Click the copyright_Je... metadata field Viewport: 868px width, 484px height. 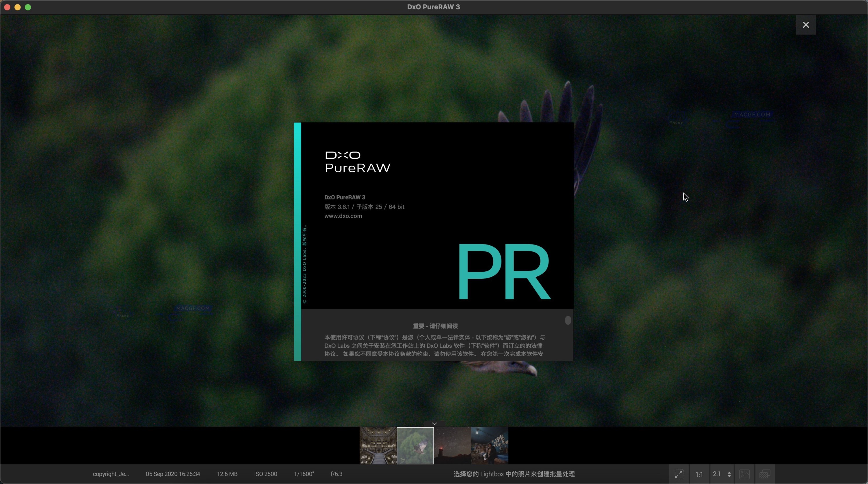click(110, 474)
